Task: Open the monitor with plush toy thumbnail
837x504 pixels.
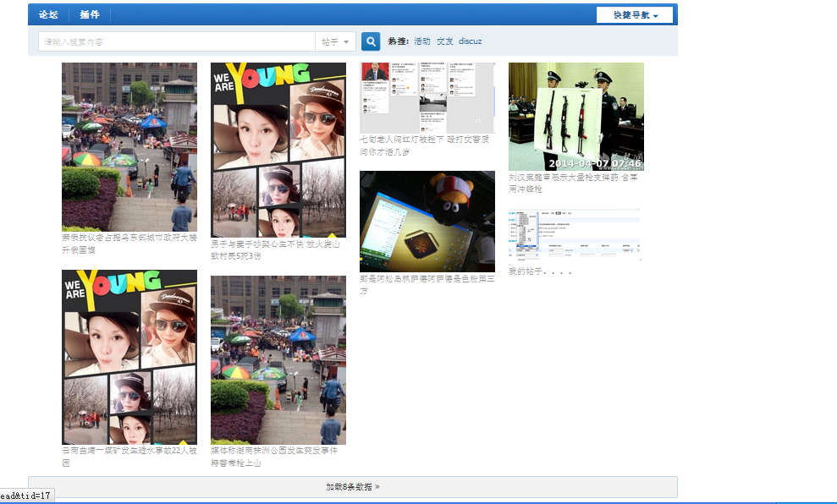Action: tap(427, 222)
